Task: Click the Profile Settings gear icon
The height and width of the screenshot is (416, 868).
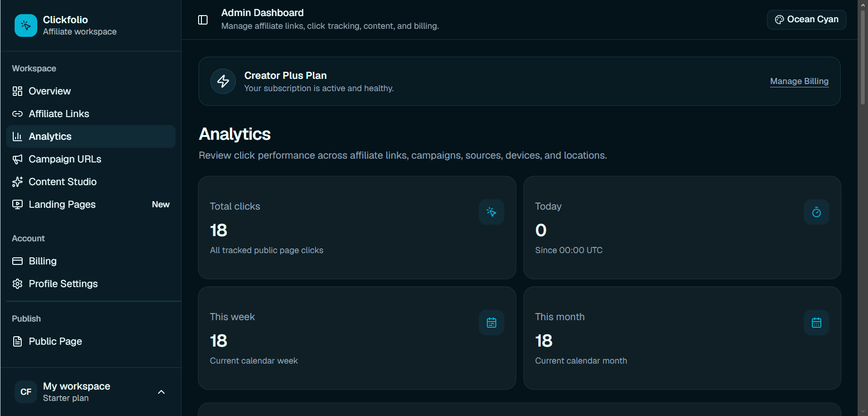Action: point(17,284)
